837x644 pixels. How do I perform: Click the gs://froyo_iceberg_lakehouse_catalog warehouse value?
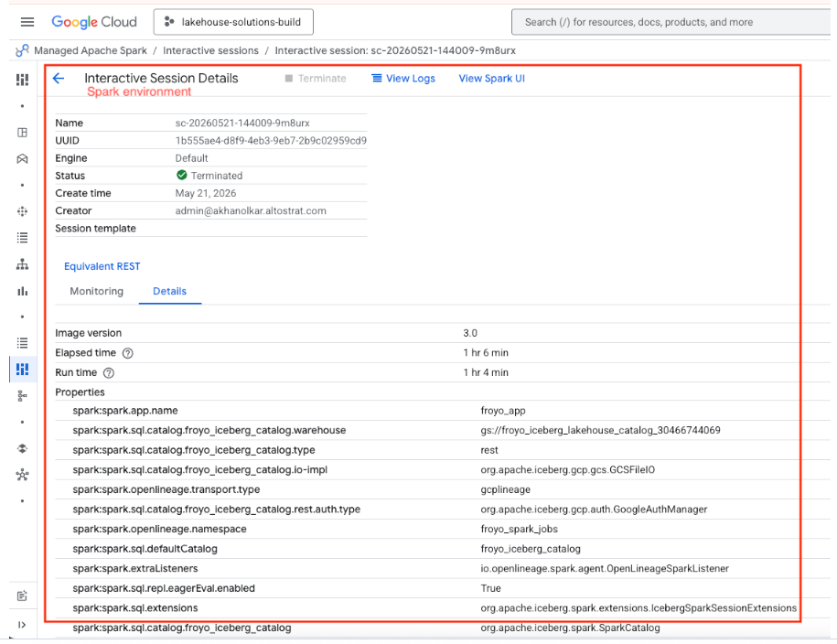tap(600, 431)
